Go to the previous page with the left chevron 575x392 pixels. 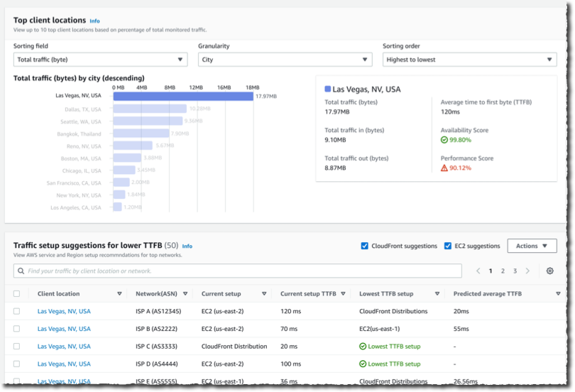478,271
